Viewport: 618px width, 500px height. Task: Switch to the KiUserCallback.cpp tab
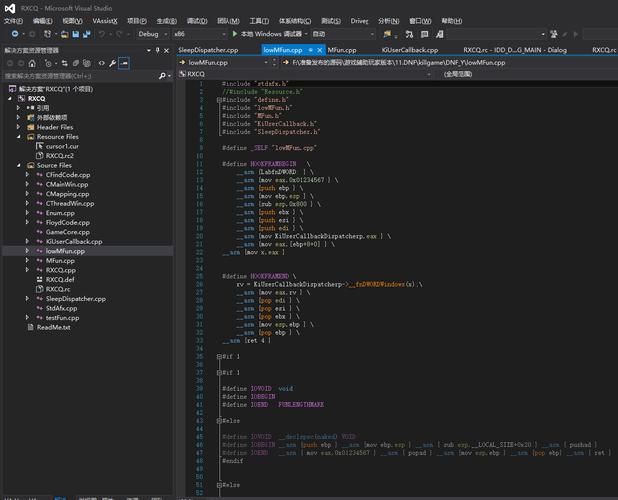click(410, 50)
